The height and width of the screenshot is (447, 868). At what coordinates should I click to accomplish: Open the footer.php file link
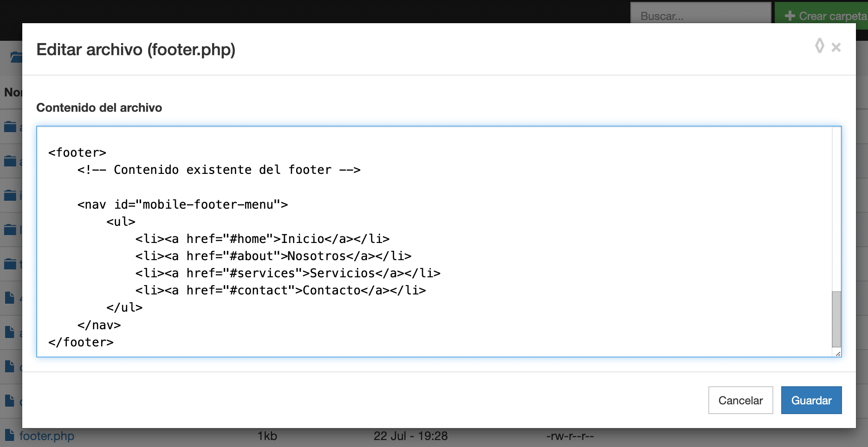(47, 436)
